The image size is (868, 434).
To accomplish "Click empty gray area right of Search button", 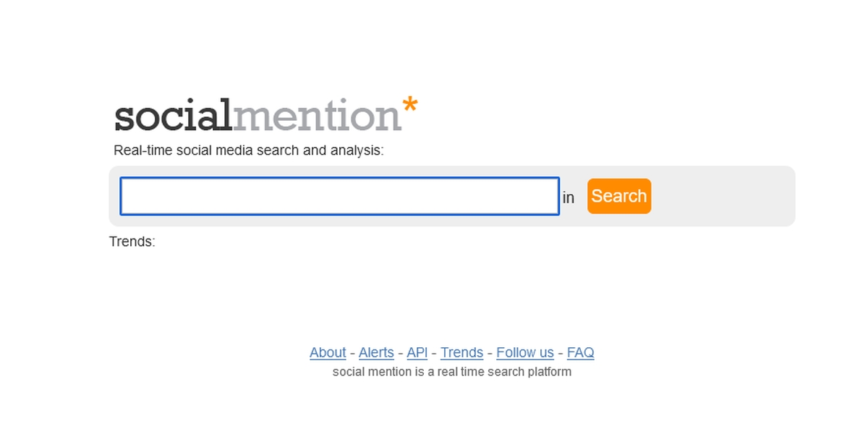I will pos(723,196).
